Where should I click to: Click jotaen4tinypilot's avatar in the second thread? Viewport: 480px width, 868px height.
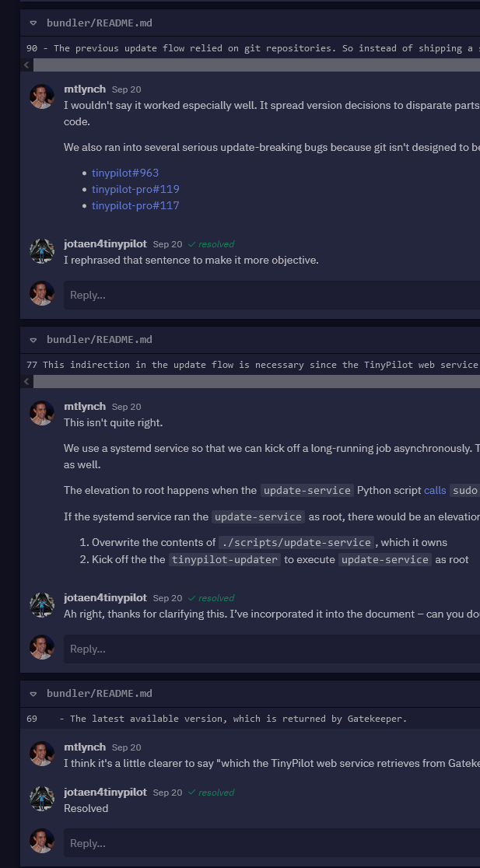tap(42, 605)
